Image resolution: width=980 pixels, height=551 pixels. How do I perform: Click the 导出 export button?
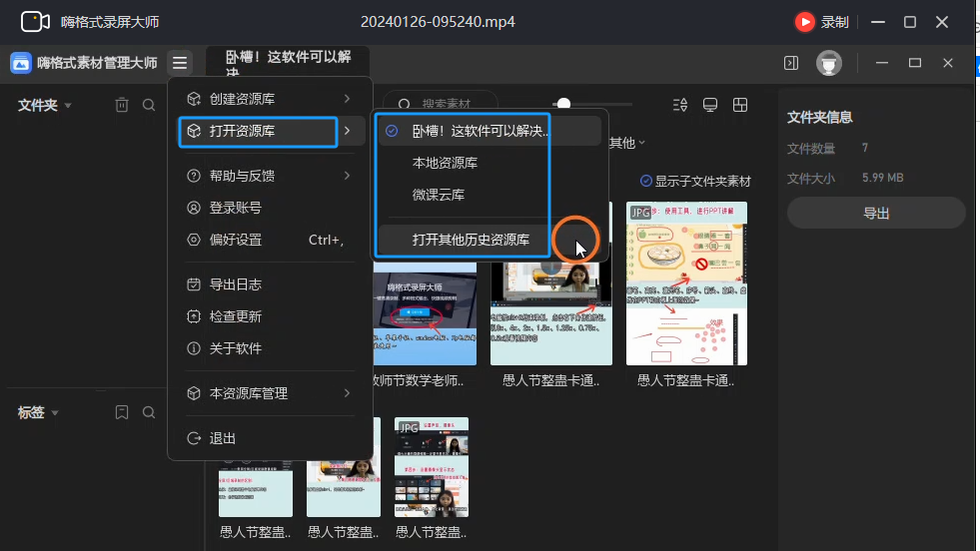(x=876, y=213)
